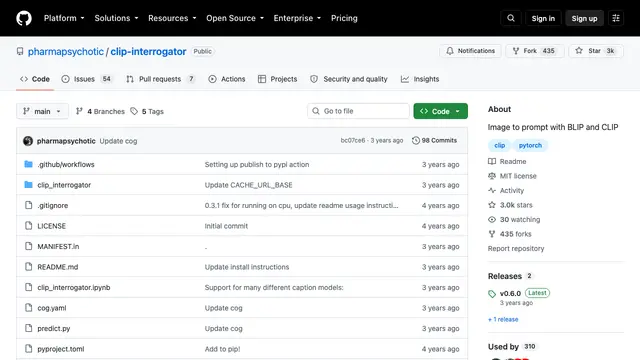Expand the Solutions menu
The width and height of the screenshot is (640, 360).
click(116, 18)
